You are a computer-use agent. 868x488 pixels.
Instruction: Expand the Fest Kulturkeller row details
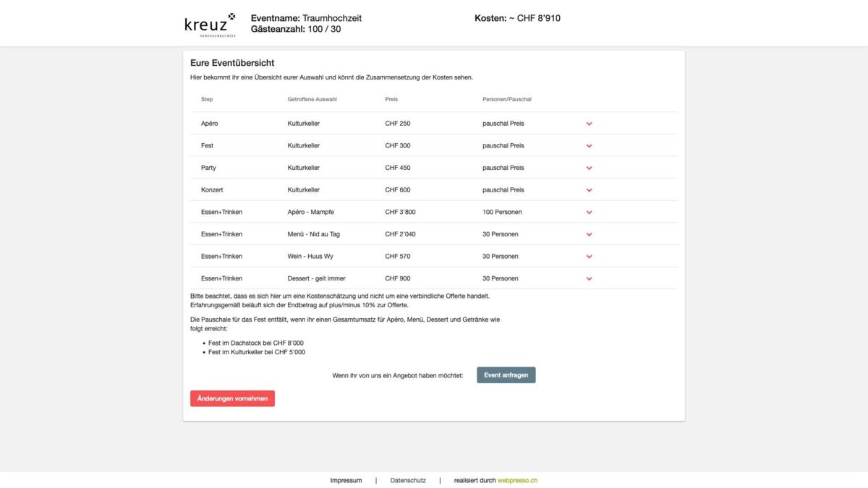(x=589, y=145)
